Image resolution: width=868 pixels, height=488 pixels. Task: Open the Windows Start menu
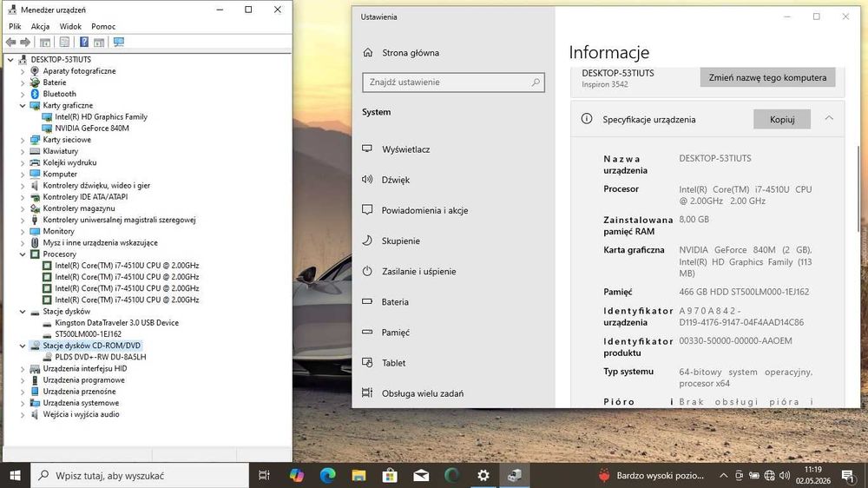15,475
